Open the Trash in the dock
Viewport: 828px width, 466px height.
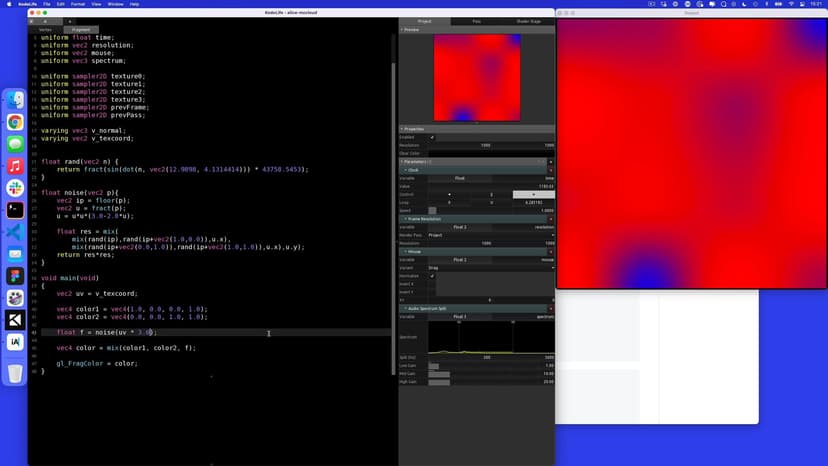[x=15, y=373]
